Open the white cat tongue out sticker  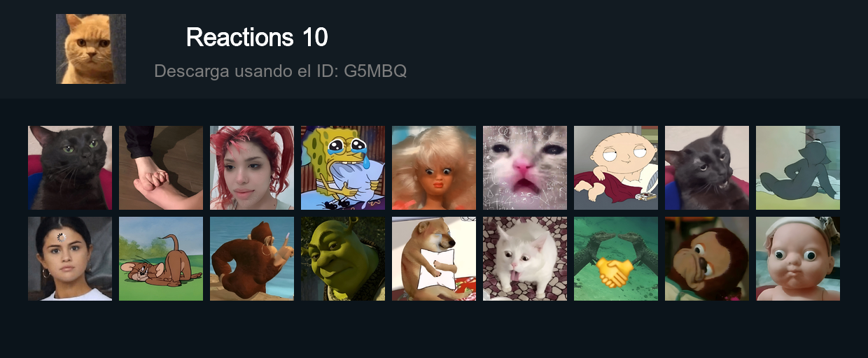[525, 259]
